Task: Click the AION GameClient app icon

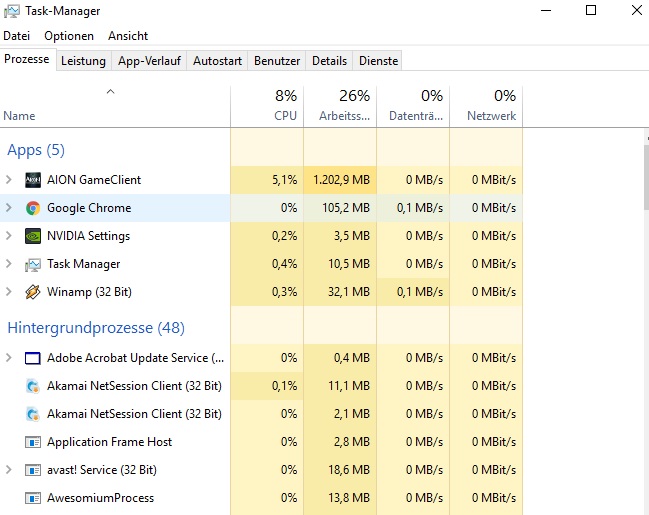Action: coord(33,180)
